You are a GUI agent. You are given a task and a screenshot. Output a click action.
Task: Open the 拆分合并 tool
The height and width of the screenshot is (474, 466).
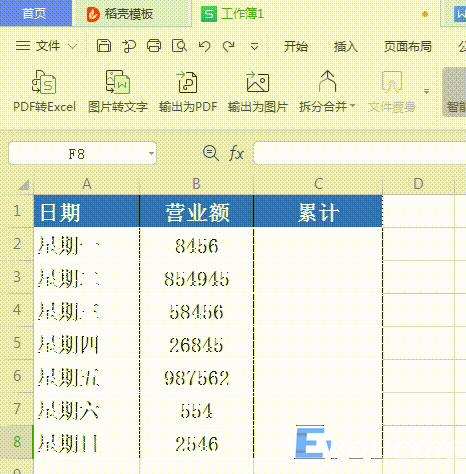[x=327, y=91]
